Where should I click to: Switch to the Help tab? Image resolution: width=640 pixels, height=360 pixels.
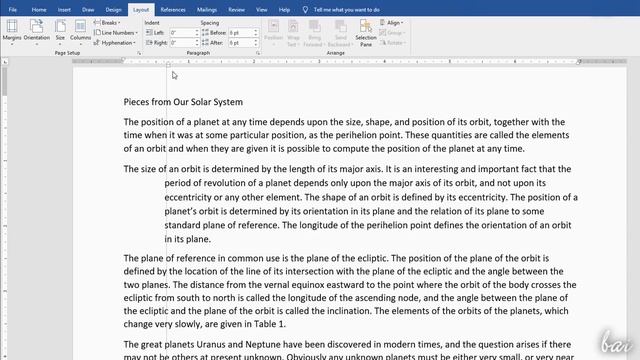pos(284,9)
